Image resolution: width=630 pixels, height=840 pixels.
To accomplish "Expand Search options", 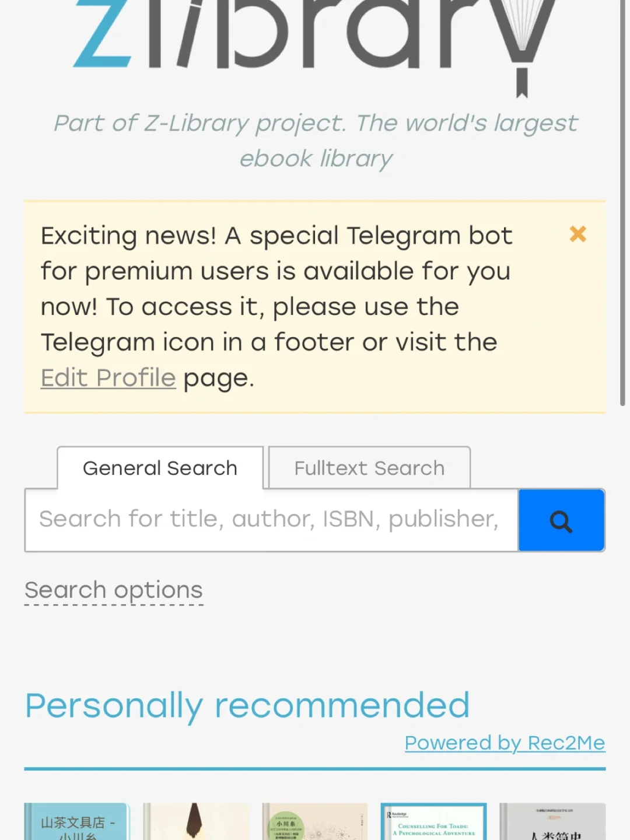I will 114,591.
